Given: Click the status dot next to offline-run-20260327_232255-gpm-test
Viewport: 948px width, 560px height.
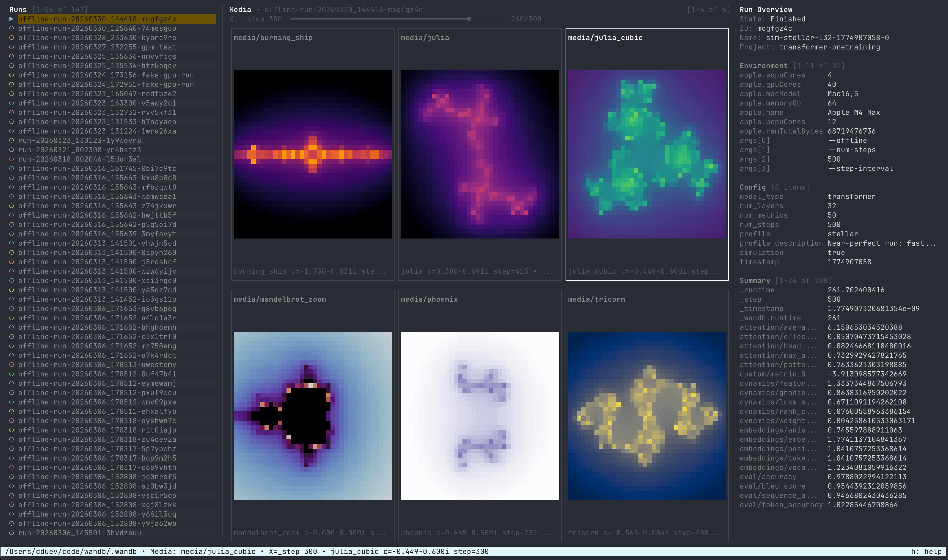Looking at the screenshot, I should [x=12, y=47].
